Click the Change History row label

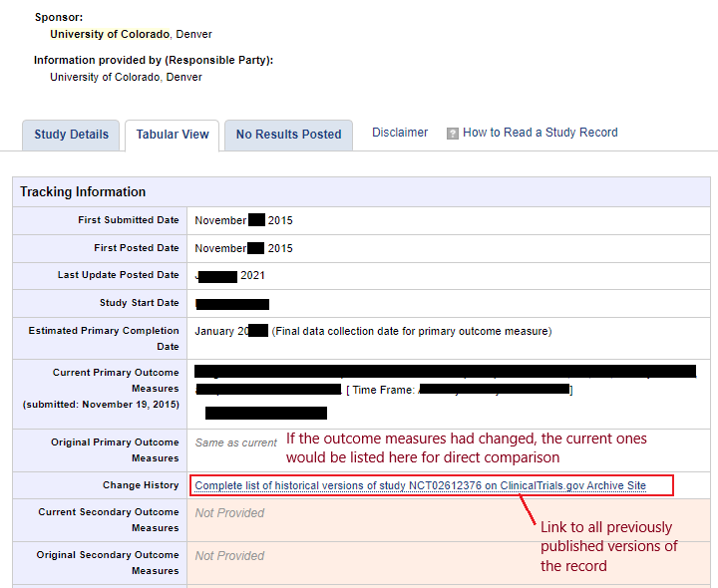point(140,486)
